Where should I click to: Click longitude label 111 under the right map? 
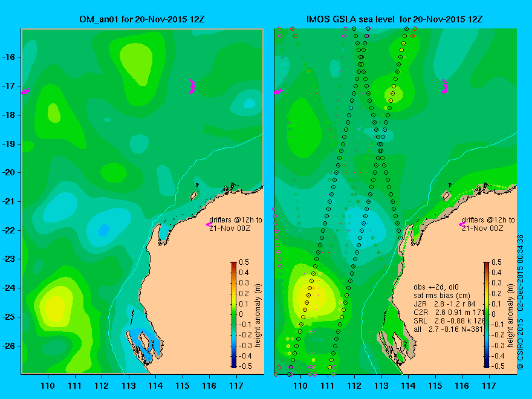click(x=328, y=386)
